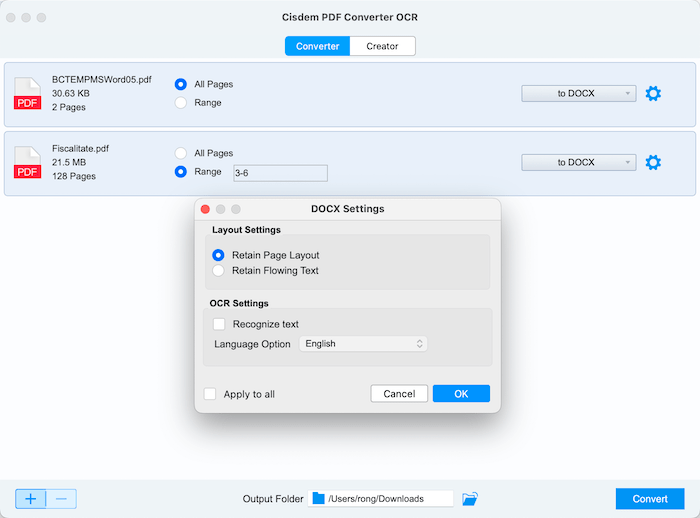
Task: Select file name BCTEMPMSWord05.pdf
Action: [x=102, y=79]
